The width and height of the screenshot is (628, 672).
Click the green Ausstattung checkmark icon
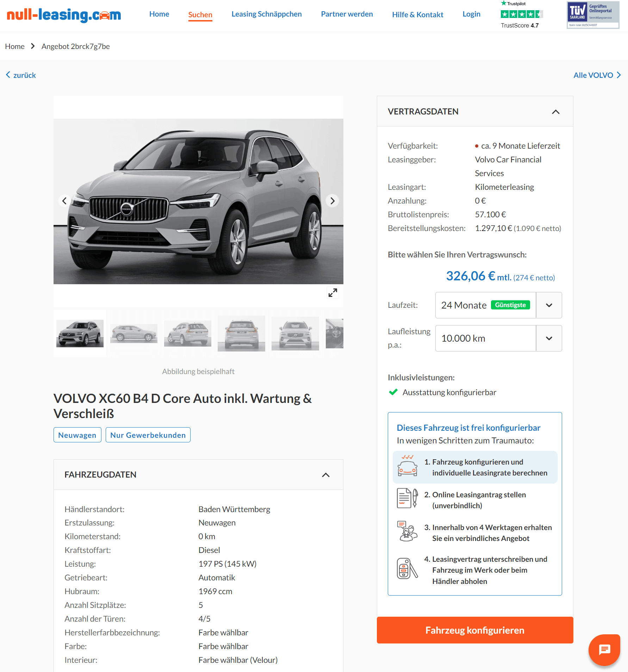(x=393, y=392)
